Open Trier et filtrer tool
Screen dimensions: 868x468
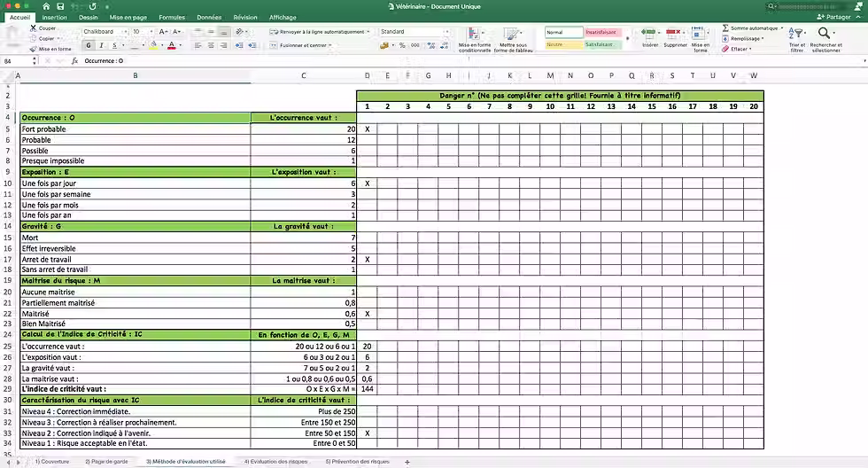point(795,33)
